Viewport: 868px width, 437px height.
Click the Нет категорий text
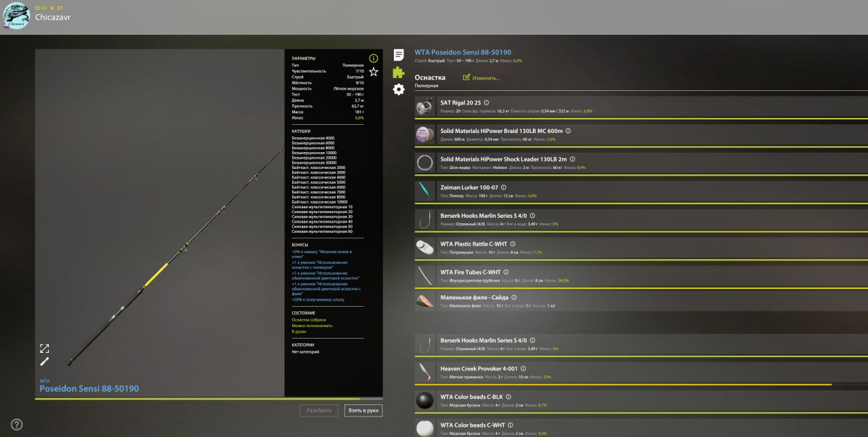pos(305,351)
